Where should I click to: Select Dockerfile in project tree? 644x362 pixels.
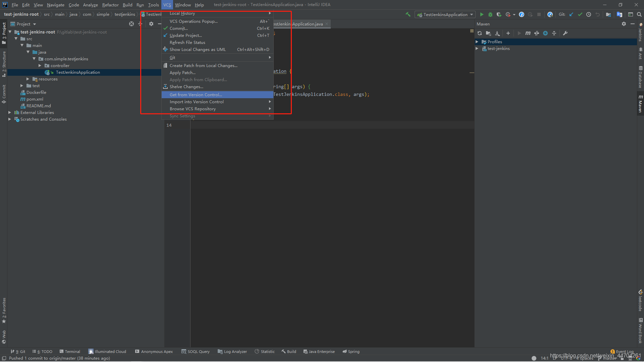click(x=36, y=92)
